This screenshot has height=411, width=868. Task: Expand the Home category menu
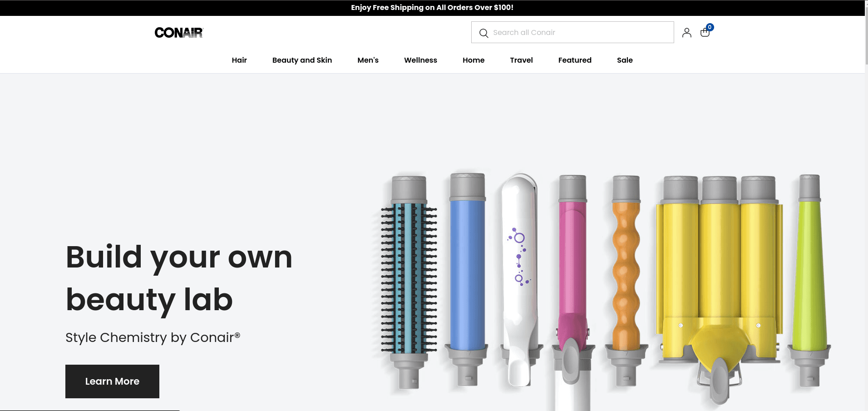[x=473, y=60]
